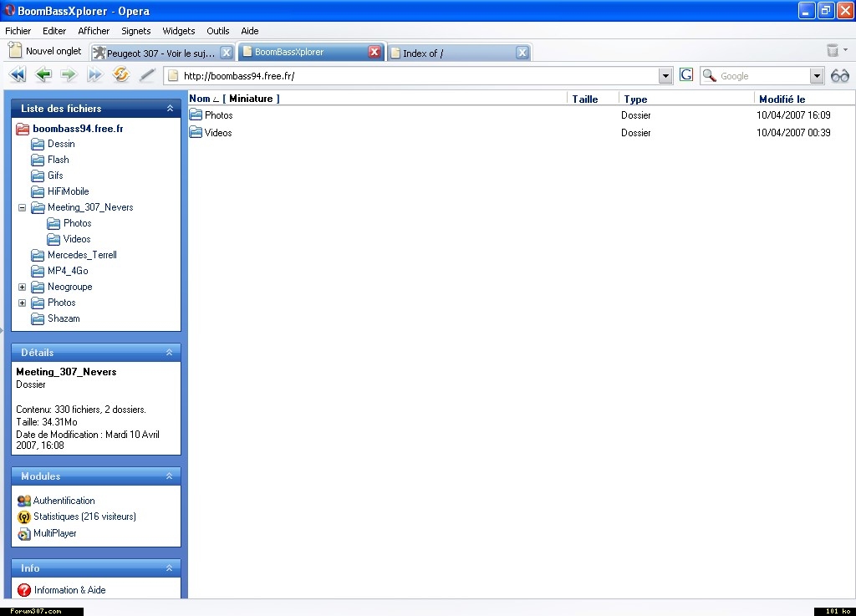This screenshot has width=856, height=616.
Task: Collapse the Liste des fichiers panel
Action: pos(170,109)
